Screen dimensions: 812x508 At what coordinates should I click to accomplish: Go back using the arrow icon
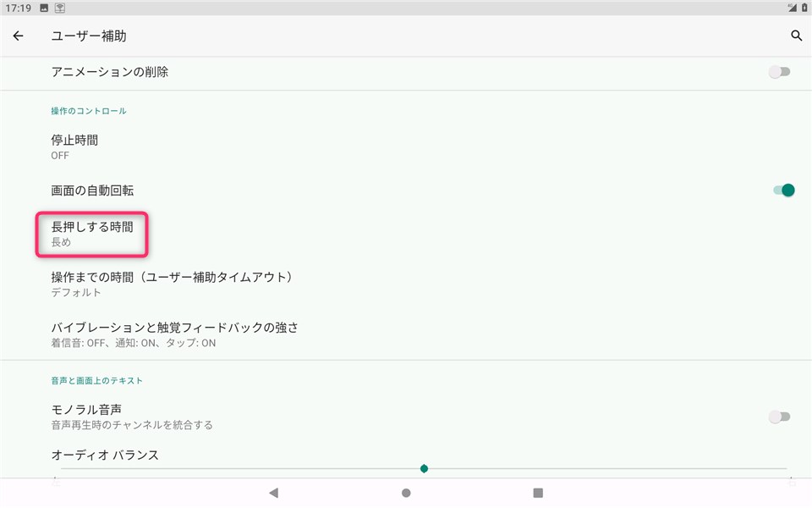pyautogui.click(x=18, y=36)
